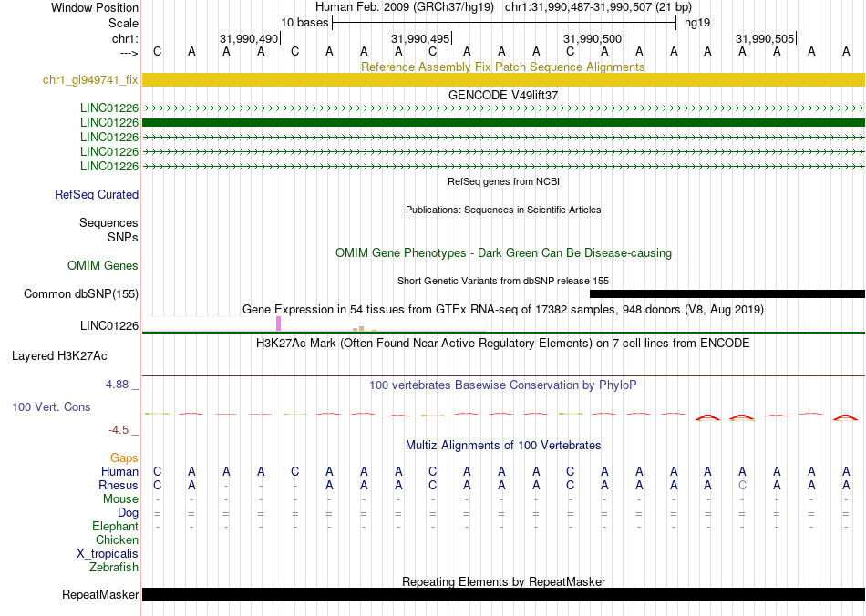Click the Human species label
Viewport: 866px width, 616px height.
click(x=119, y=471)
